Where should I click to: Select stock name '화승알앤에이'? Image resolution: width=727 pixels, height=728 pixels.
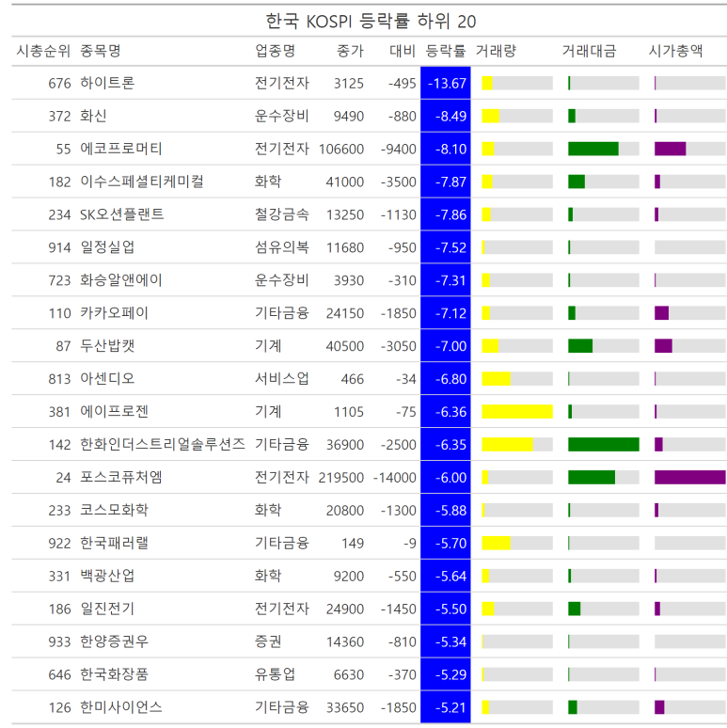click(121, 280)
